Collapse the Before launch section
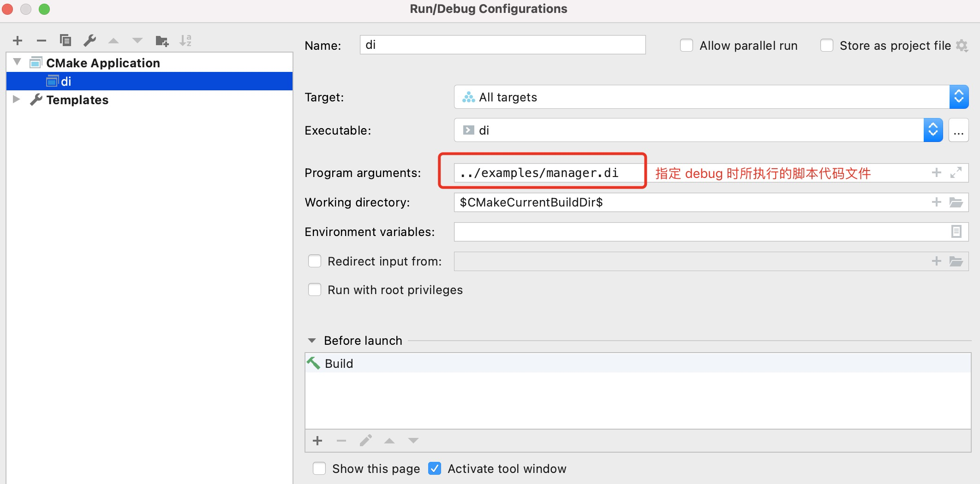Viewport: 980px width, 484px height. [x=312, y=341]
